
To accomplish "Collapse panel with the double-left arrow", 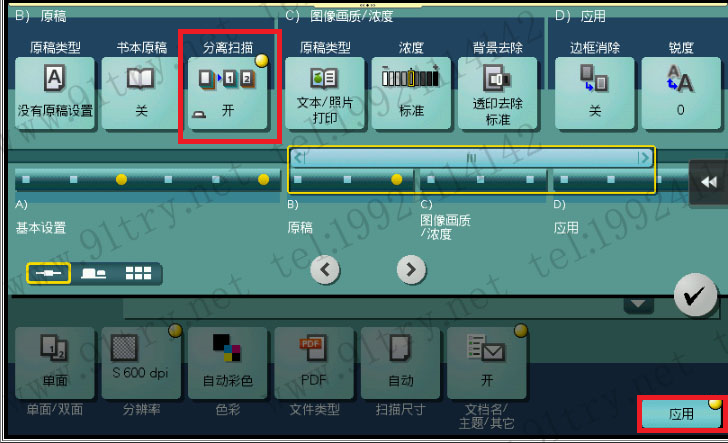I will 708,182.
